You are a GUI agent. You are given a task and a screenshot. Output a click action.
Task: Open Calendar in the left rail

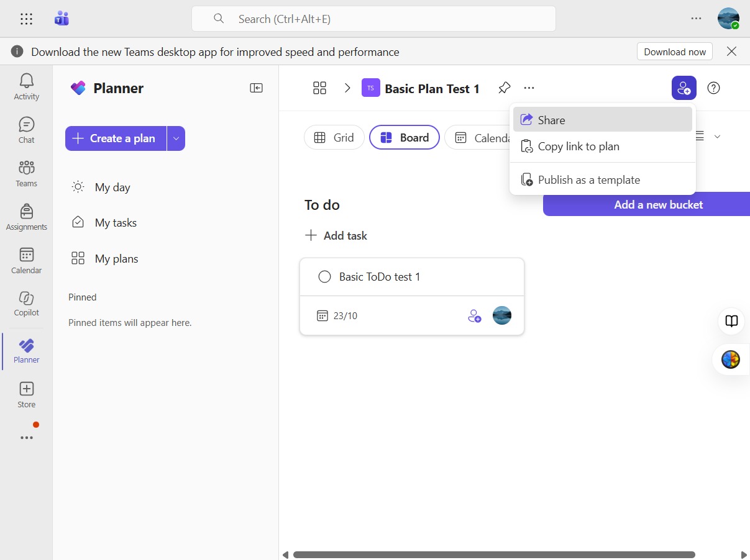pos(26,260)
